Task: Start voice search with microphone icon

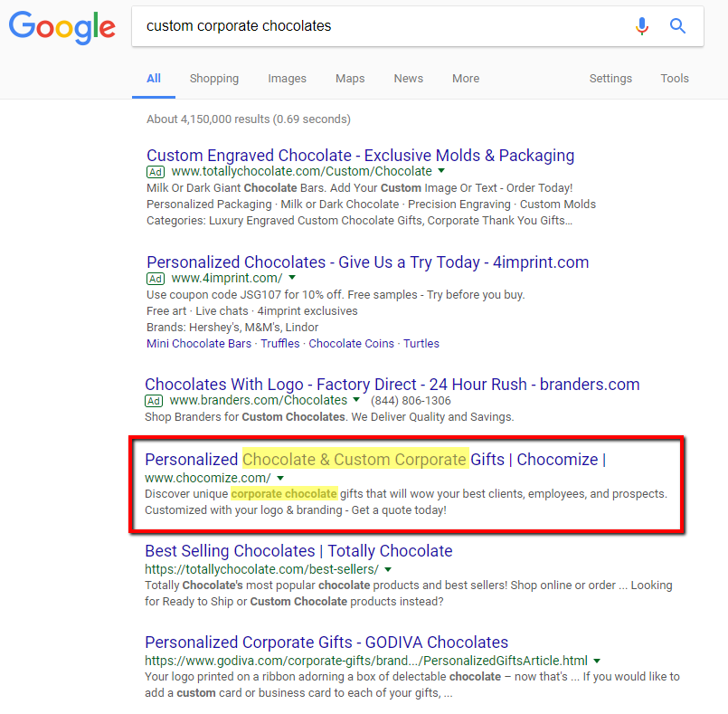Action: [642, 26]
